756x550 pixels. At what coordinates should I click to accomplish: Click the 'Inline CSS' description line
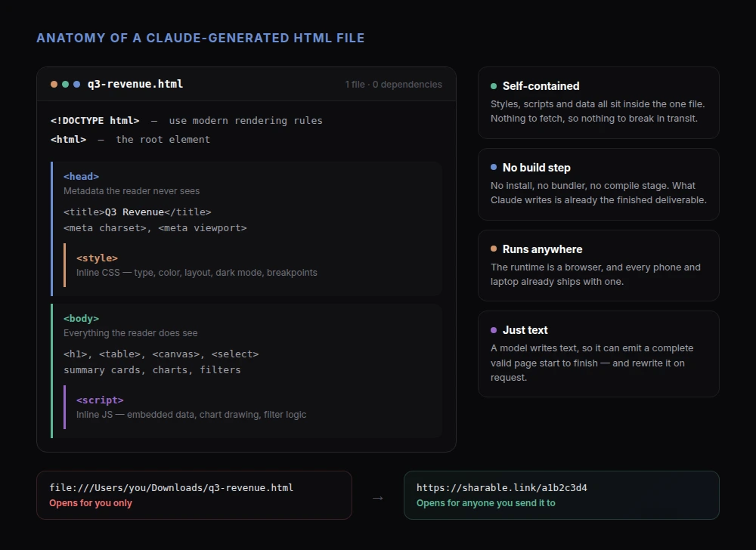coord(197,273)
